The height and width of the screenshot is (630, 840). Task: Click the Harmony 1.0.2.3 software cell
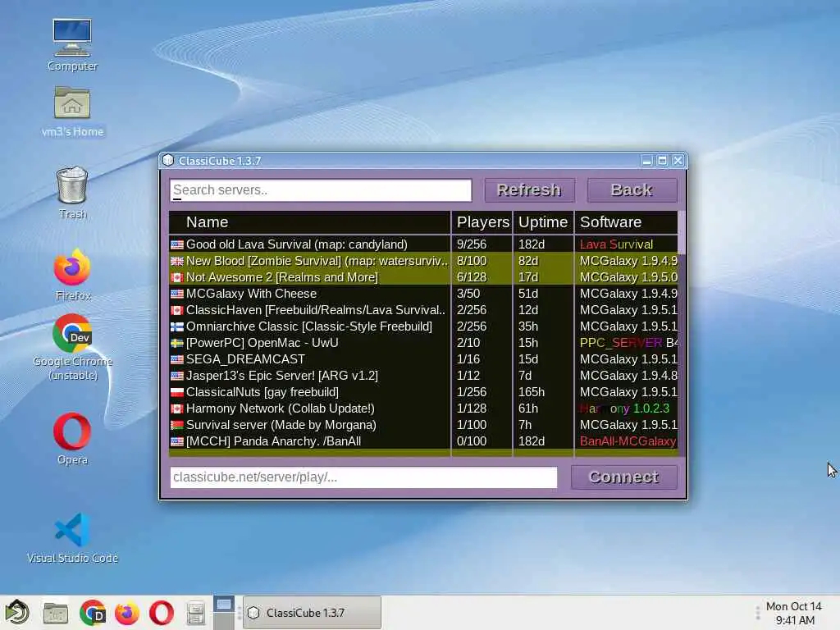click(x=624, y=409)
